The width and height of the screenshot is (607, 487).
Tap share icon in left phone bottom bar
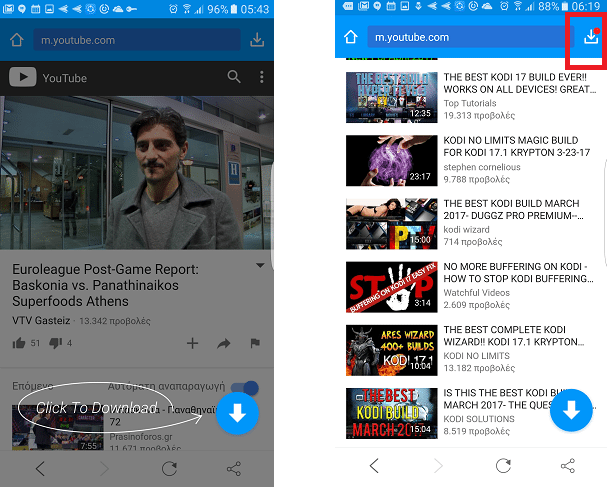pos(234,469)
